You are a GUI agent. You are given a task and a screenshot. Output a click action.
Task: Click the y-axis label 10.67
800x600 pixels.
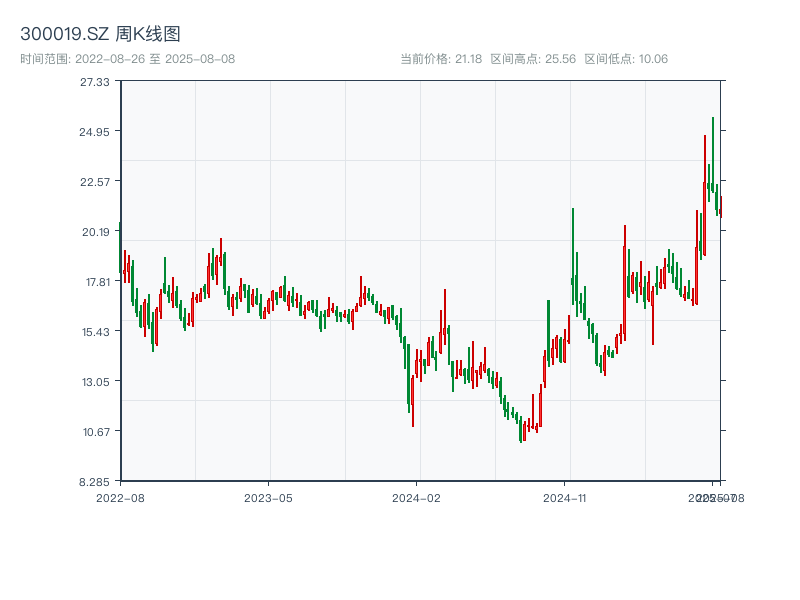[96, 432]
